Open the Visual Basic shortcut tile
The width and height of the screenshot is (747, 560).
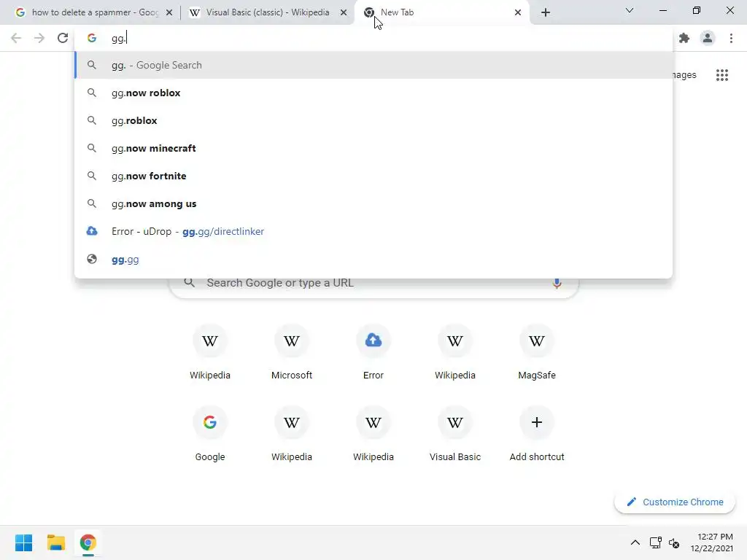coord(455,434)
